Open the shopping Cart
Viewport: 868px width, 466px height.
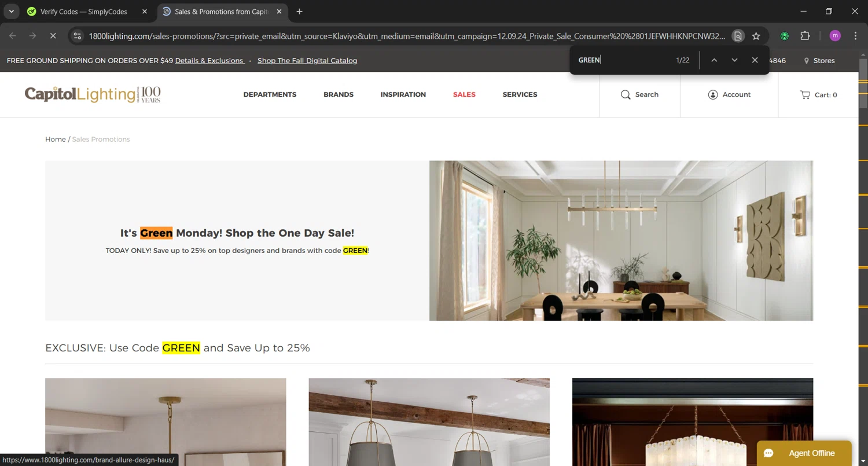click(818, 94)
